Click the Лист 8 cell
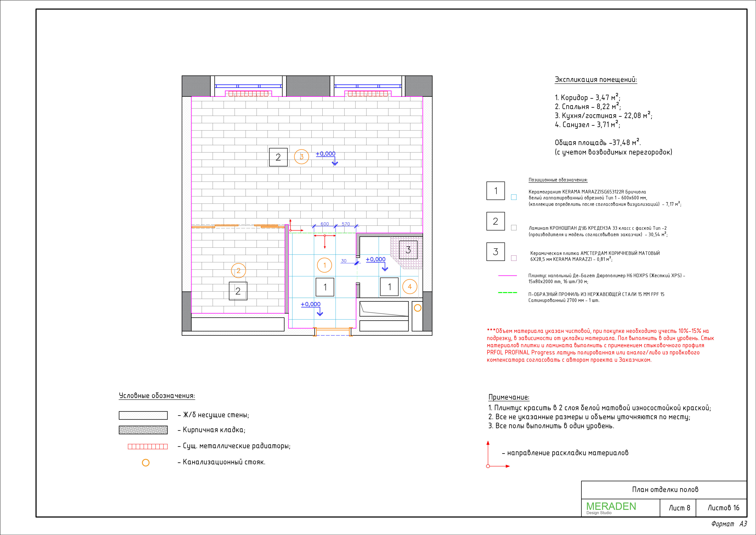The width and height of the screenshot is (756, 535). 678,508
